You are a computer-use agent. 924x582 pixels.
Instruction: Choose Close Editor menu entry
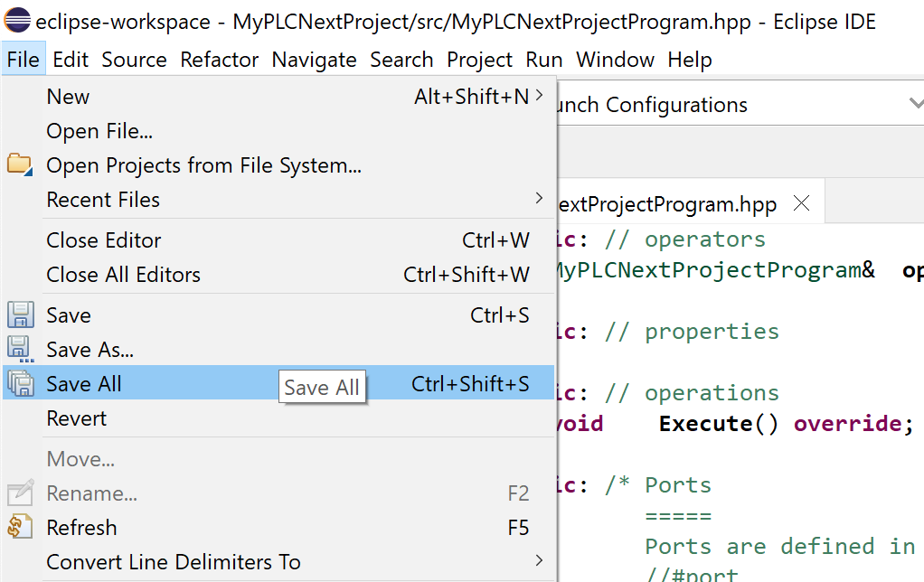(x=278, y=239)
